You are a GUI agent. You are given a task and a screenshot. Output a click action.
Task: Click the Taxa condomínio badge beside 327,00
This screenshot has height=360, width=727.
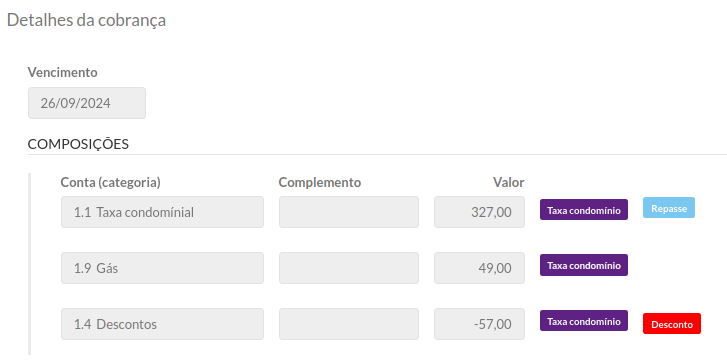[x=584, y=210]
